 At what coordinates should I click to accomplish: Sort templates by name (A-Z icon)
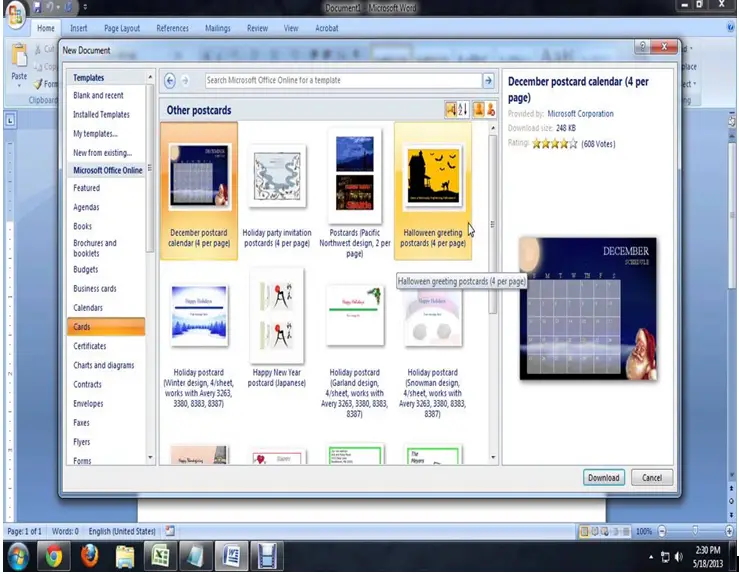(x=462, y=110)
